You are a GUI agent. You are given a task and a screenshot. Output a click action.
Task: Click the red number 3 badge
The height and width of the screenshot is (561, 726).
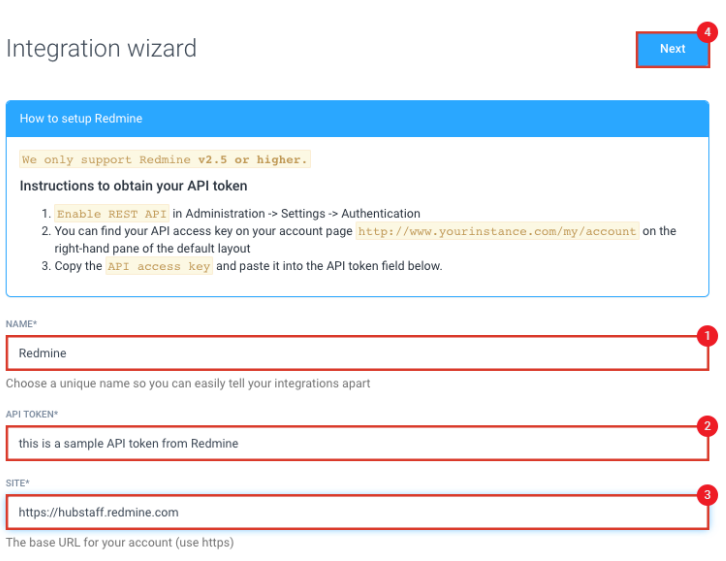tap(707, 494)
